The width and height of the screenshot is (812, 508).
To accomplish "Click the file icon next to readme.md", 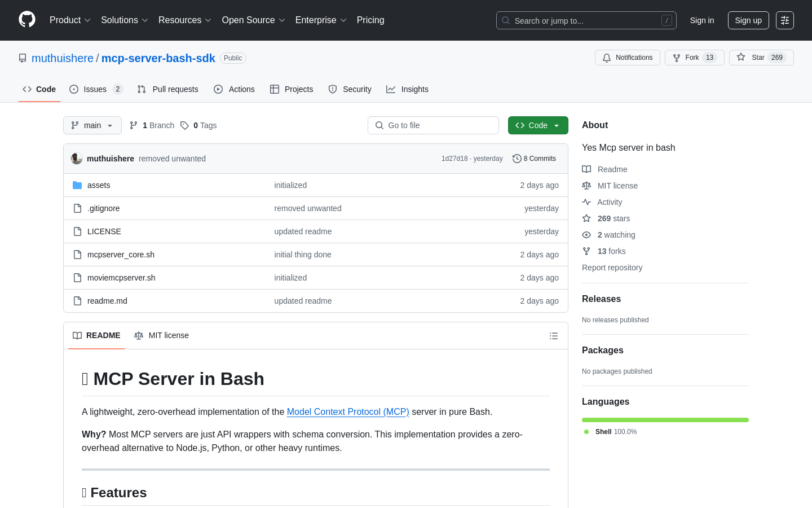I will [77, 301].
